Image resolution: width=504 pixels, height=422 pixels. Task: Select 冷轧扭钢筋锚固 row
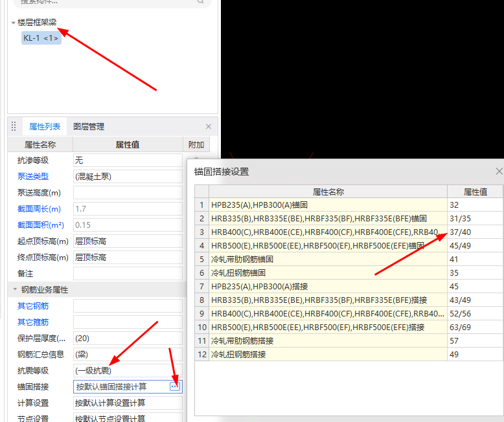click(x=328, y=272)
